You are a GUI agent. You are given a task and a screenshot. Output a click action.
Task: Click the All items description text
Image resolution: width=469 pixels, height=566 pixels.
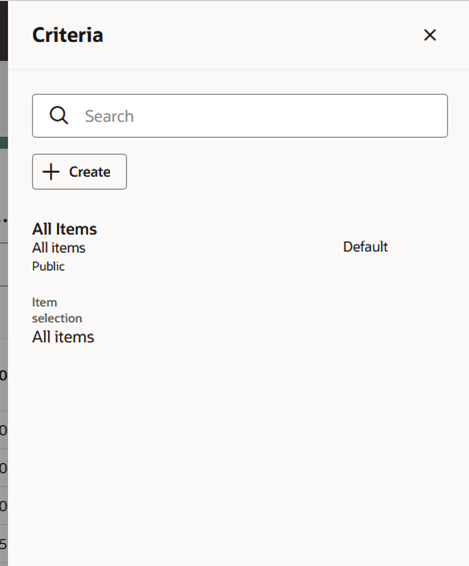point(59,248)
